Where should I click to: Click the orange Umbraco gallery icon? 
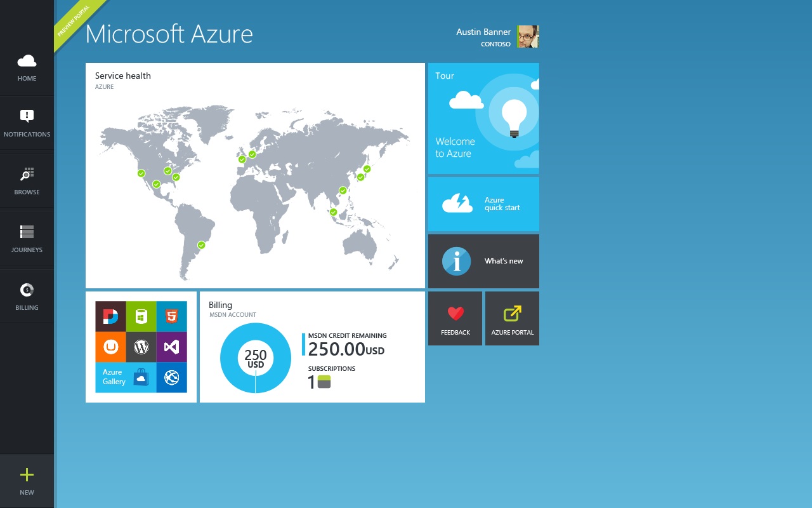111,347
